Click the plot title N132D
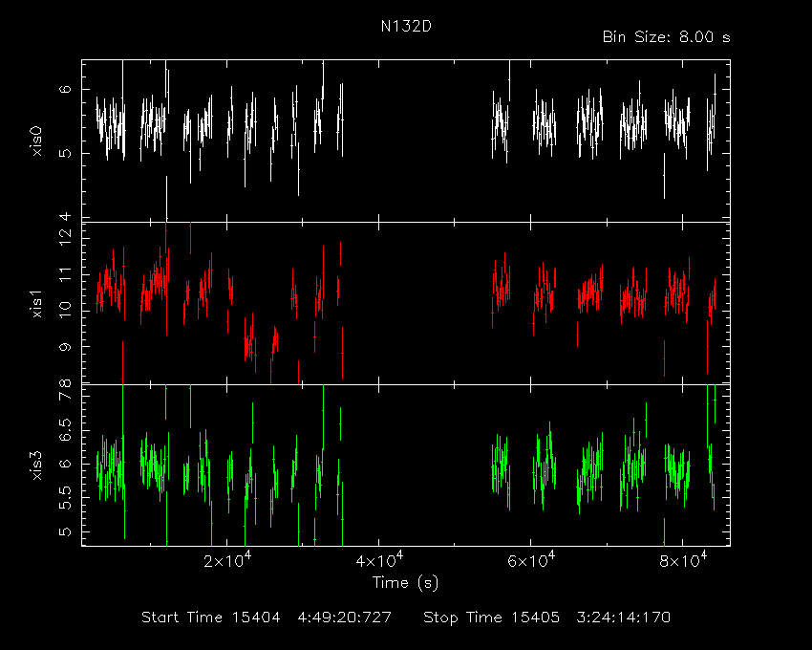 click(x=405, y=27)
